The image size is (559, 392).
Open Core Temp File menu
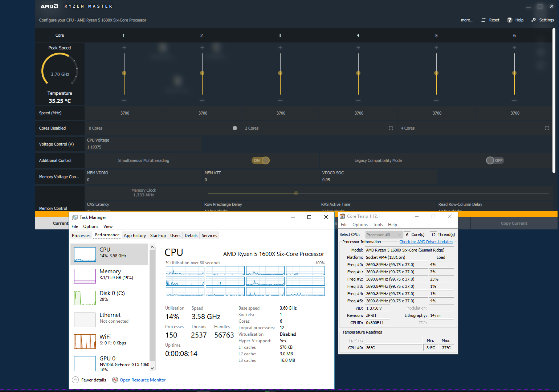coord(344,225)
